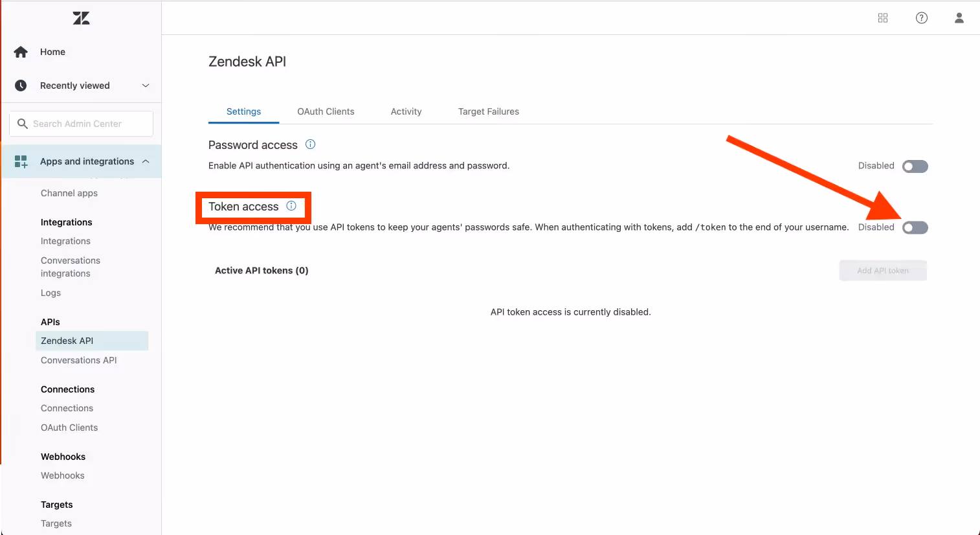Expand the Recently viewed chevron
Image resolution: width=980 pixels, height=535 pixels.
146,85
